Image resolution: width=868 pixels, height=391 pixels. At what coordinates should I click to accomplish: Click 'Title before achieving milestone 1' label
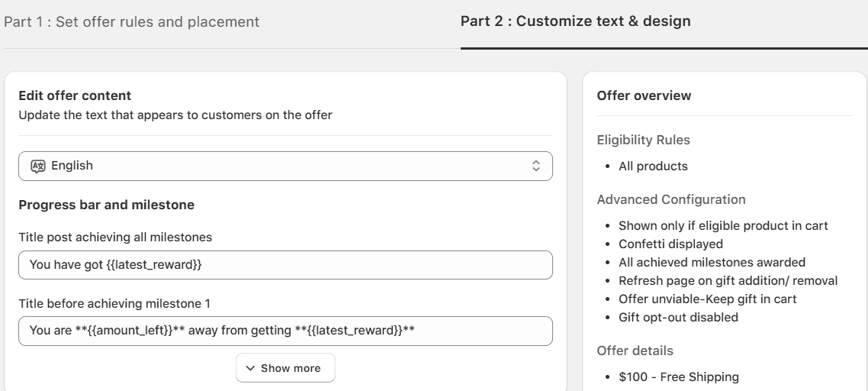click(x=114, y=304)
